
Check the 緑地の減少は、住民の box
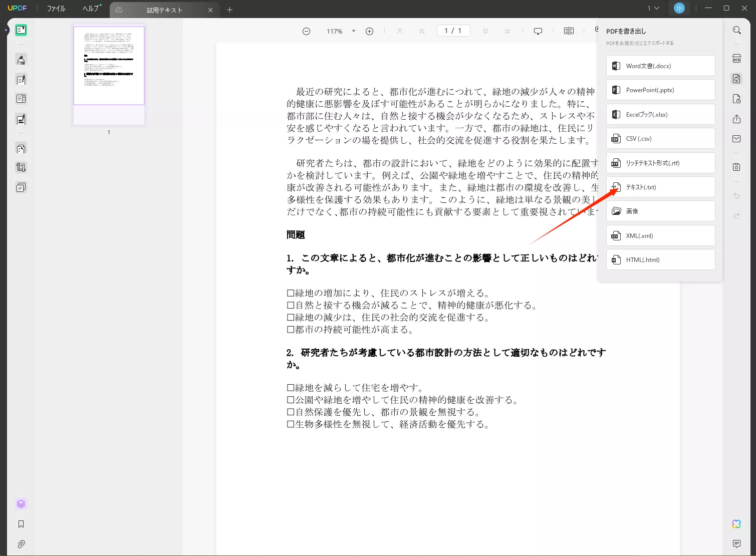(x=291, y=318)
